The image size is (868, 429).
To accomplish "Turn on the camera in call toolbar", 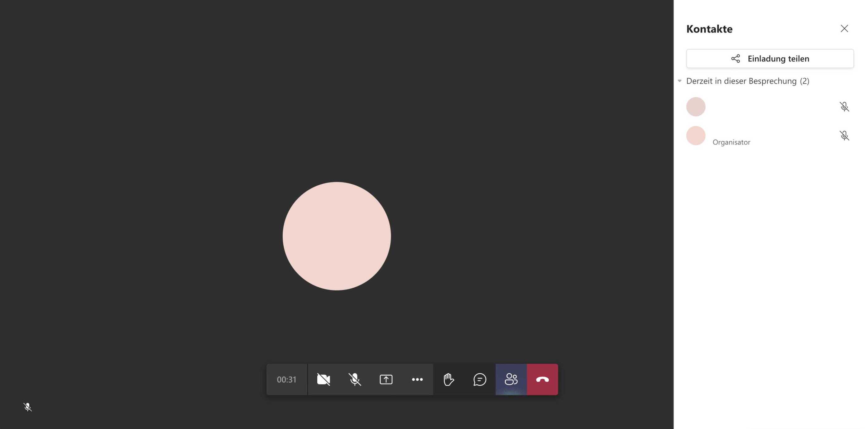I will 324,379.
